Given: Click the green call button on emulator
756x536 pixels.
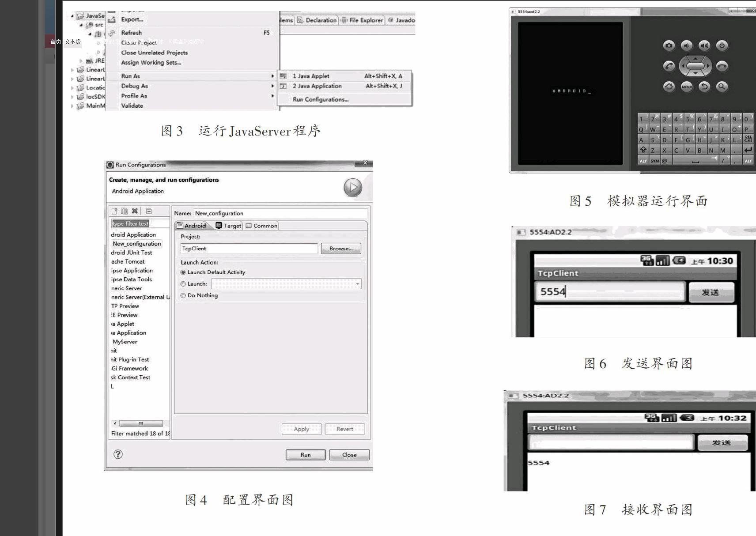Looking at the screenshot, I should (x=669, y=66).
